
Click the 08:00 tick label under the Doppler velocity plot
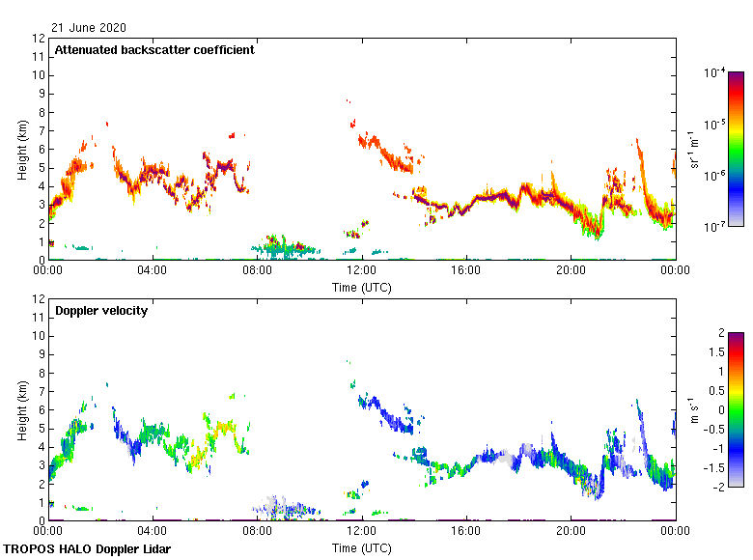(257, 531)
